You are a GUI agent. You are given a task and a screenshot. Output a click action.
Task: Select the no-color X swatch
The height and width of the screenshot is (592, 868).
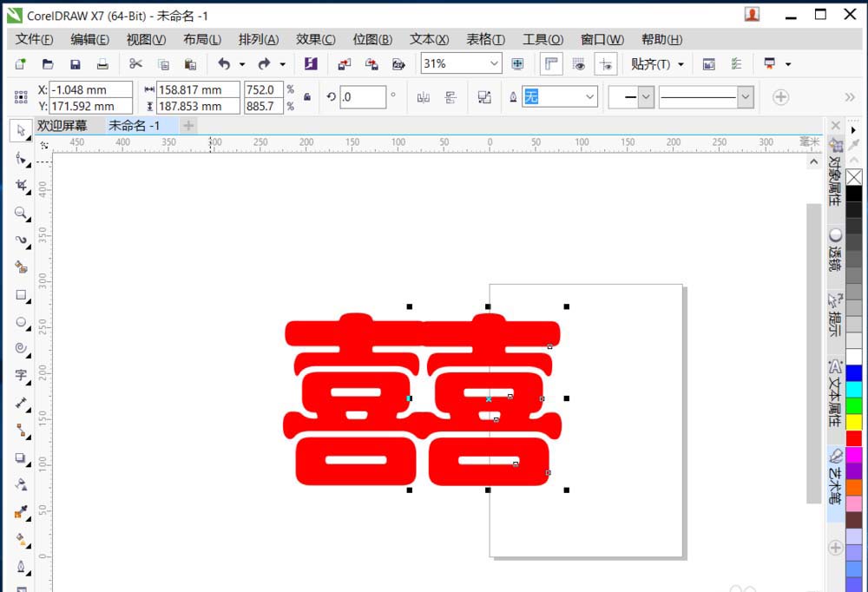click(854, 177)
